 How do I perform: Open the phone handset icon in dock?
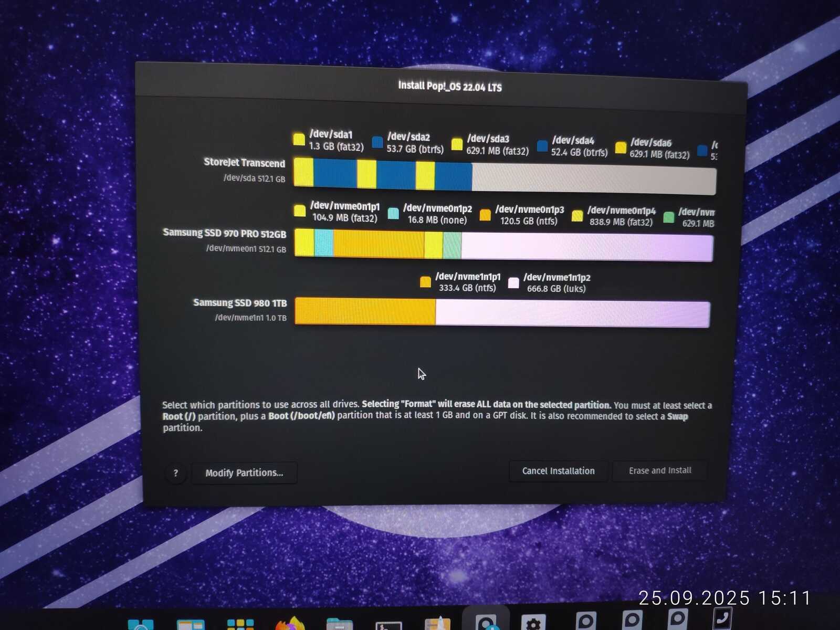click(722, 619)
